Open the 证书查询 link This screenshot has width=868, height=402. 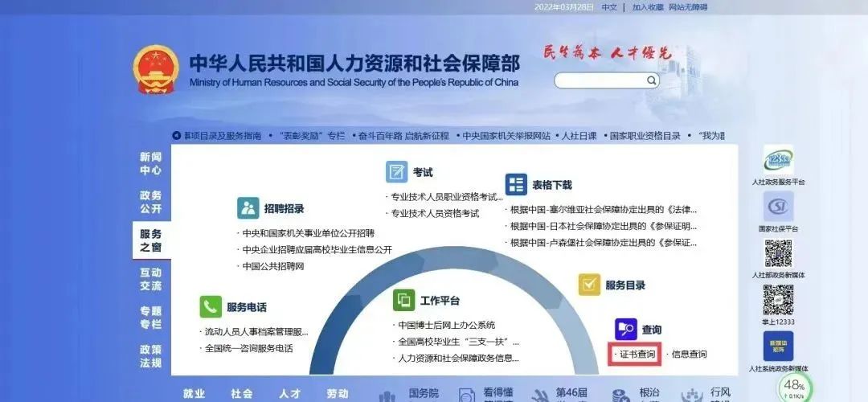click(x=637, y=354)
